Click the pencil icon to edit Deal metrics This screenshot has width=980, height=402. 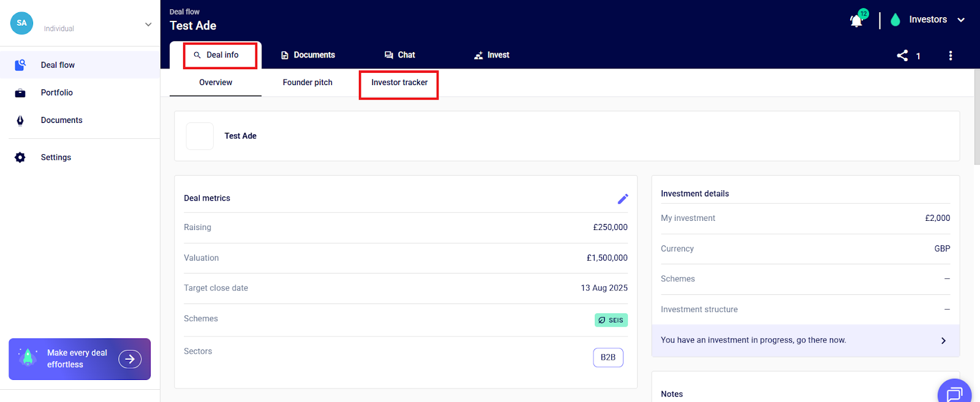point(622,199)
